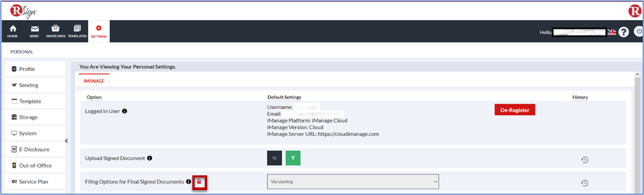Image resolution: width=644 pixels, height=195 pixels.
Task: Click the vertical scrollbar up arrow
Action: point(637,74)
